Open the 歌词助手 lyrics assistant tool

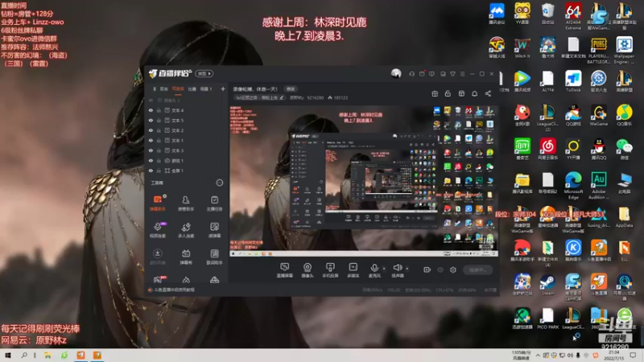point(214,256)
